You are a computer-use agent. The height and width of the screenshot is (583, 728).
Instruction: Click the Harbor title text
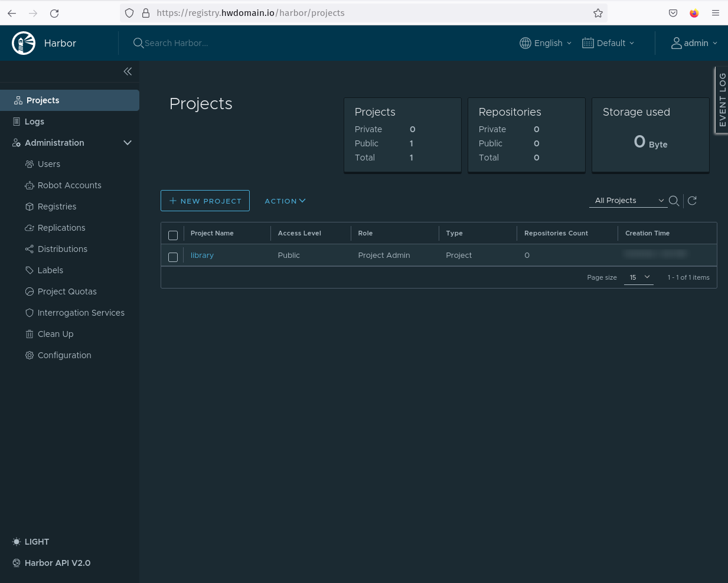tap(60, 43)
